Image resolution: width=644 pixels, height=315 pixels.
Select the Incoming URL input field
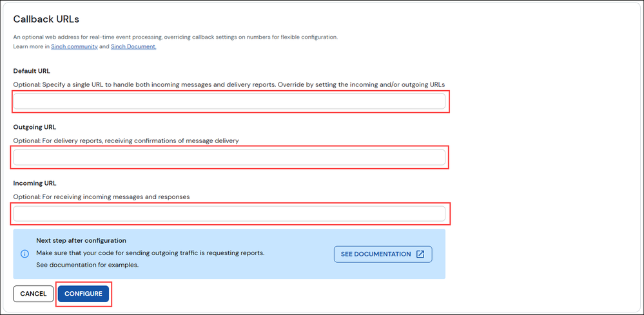[x=229, y=213]
